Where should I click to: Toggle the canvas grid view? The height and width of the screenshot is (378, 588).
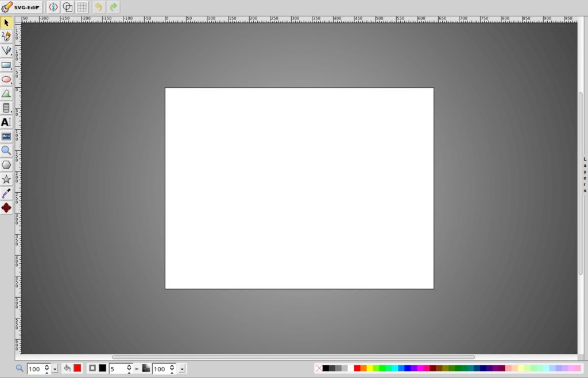[82, 7]
